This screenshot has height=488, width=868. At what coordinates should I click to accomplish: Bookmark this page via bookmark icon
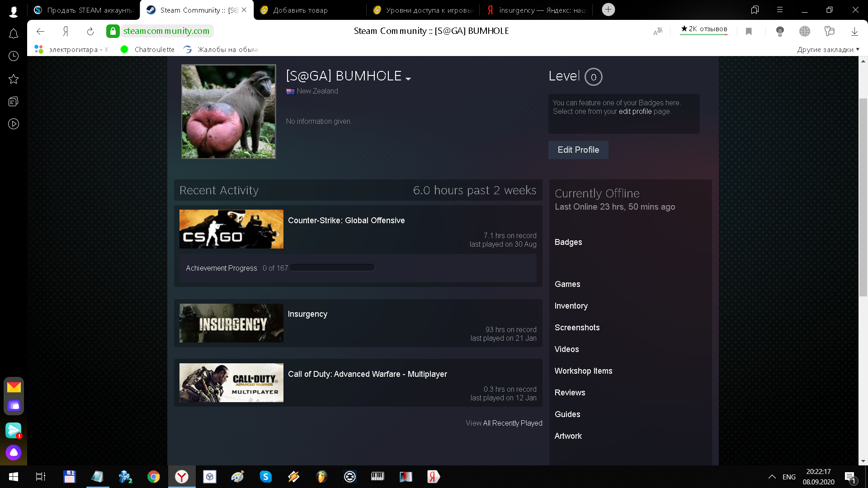click(749, 31)
